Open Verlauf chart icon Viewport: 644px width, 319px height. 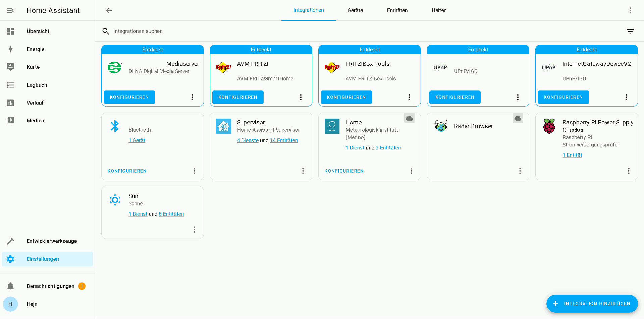pyautogui.click(x=10, y=103)
